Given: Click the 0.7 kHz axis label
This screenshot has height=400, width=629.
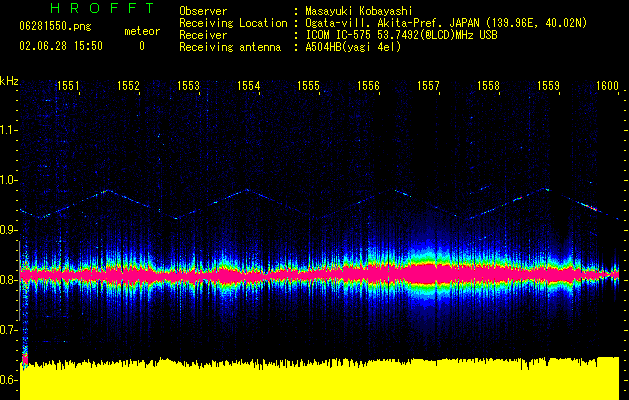Looking at the screenshot, I should 8,330.
